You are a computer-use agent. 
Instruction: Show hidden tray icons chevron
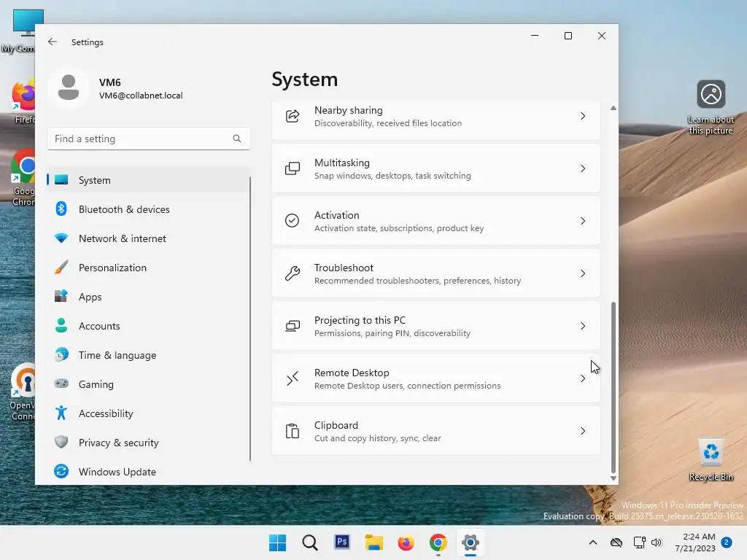(x=592, y=542)
